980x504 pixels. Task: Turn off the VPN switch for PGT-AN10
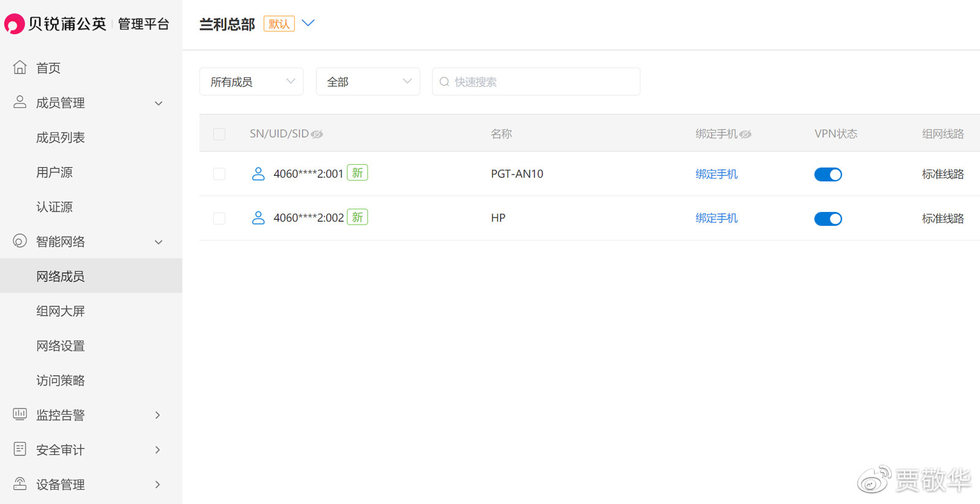pos(828,175)
